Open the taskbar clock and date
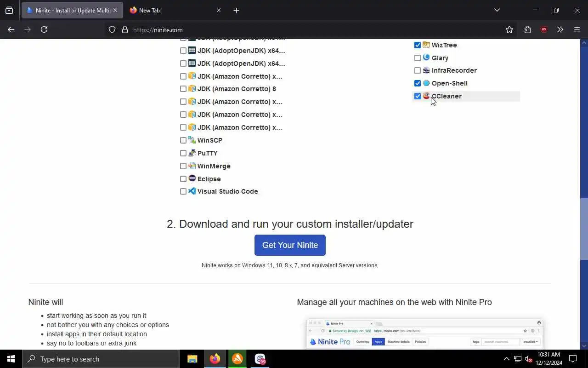 click(549, 359)
